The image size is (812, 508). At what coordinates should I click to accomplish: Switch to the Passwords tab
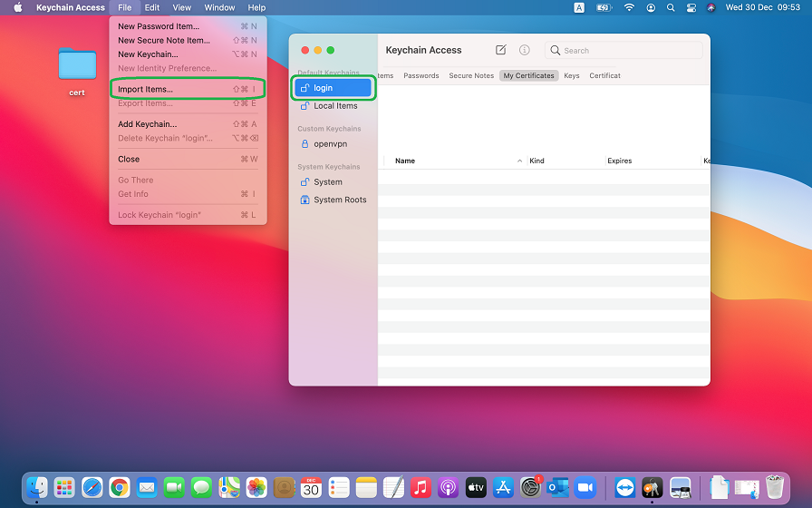(421, 76)
